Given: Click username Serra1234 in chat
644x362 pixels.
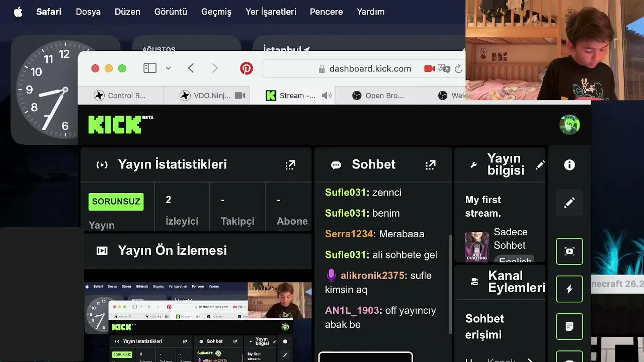Looking at the screenshot, I should 349,234.
